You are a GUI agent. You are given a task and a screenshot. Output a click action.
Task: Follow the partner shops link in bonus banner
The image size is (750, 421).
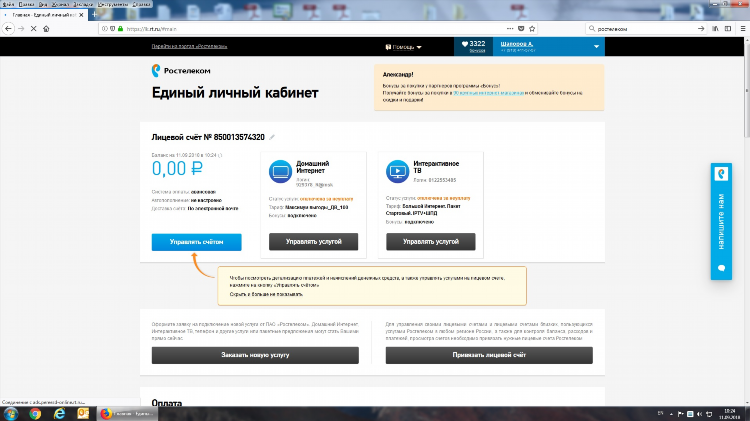pos(488,93)
